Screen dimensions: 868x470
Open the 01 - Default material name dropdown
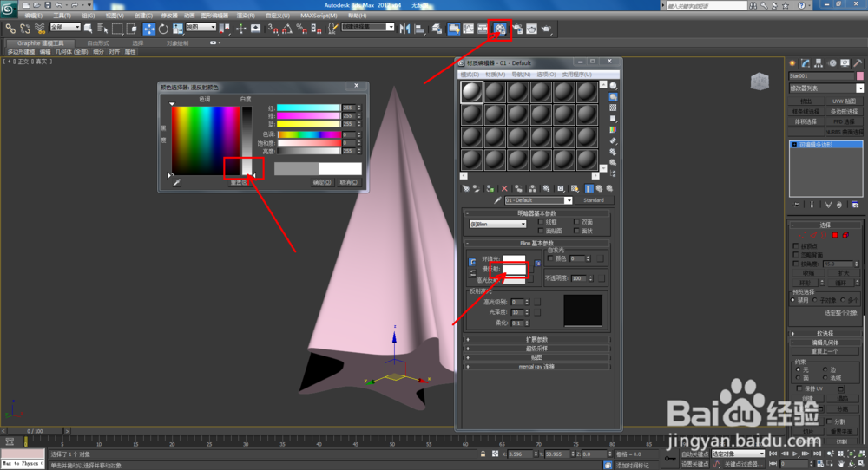coord(538,200)
